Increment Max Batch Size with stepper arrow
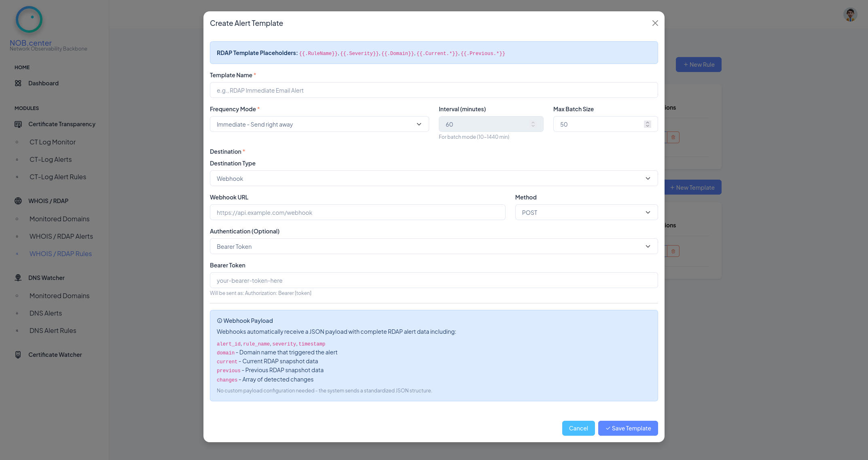This screenshot has height=460, width=868. click(x=647, y=122)
